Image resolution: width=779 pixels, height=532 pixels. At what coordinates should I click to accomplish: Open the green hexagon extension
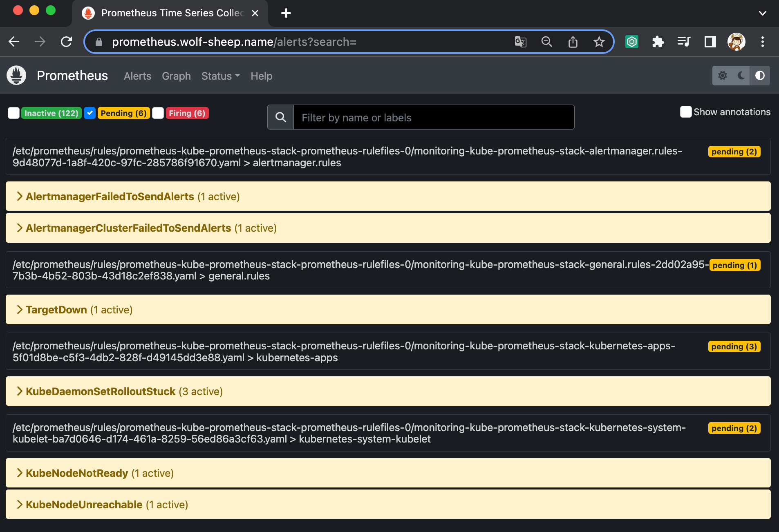pyautogui.click(x=632, y=42)
